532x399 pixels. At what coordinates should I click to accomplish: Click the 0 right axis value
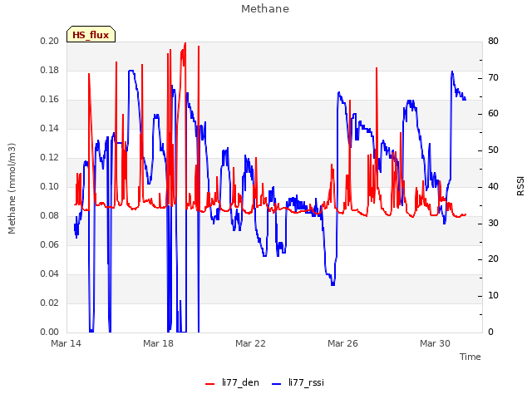click(x=490, y=332)
